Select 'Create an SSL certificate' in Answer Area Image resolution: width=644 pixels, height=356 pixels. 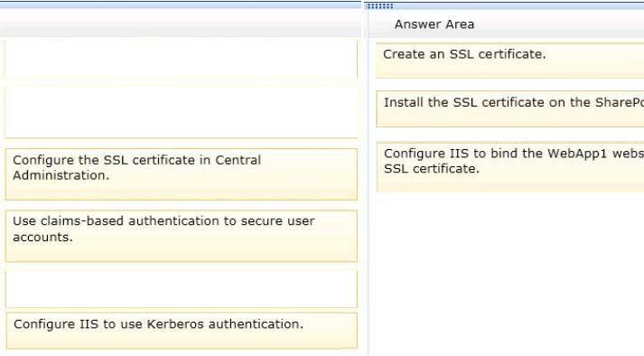click(x=509, y=61)
